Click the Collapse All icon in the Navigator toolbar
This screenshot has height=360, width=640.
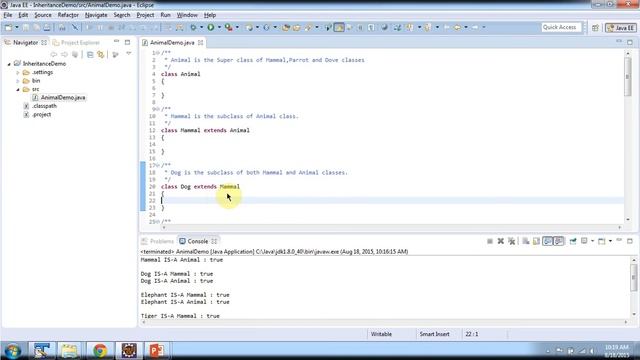(90, 54)
